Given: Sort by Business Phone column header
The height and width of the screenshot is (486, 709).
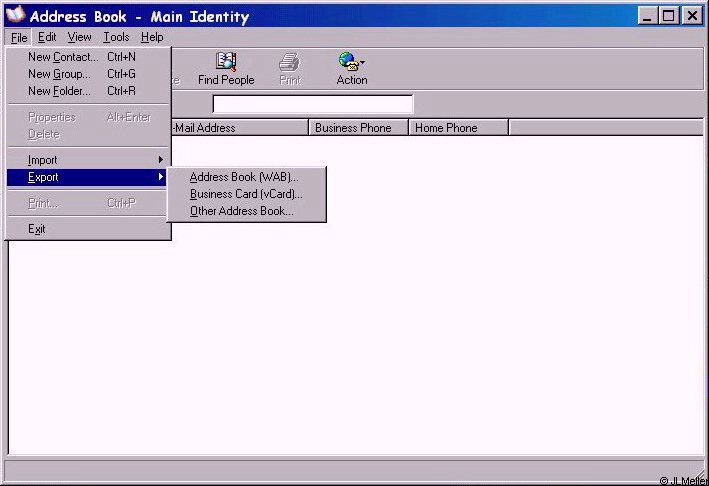Looking at the screenshot, I should (x=358, y=128).
